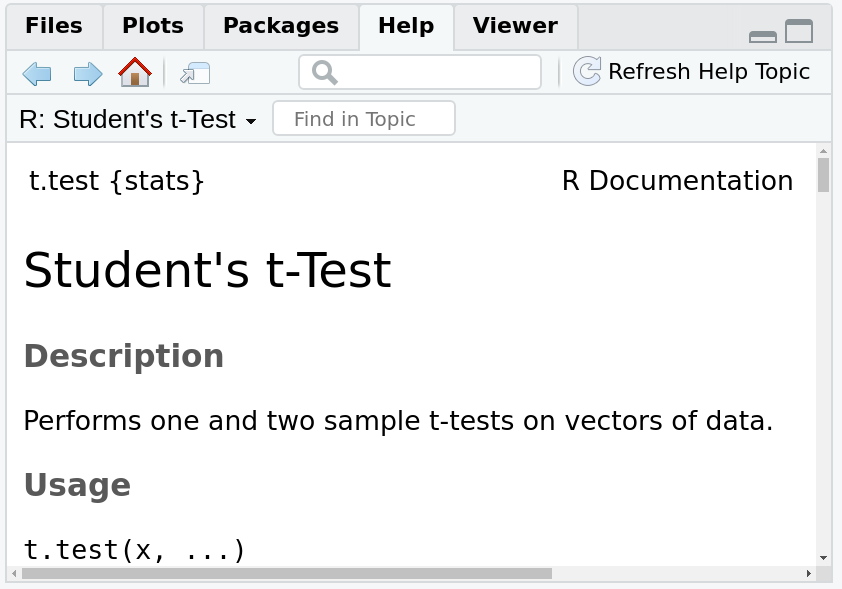Select the Viewer tab

514,27
